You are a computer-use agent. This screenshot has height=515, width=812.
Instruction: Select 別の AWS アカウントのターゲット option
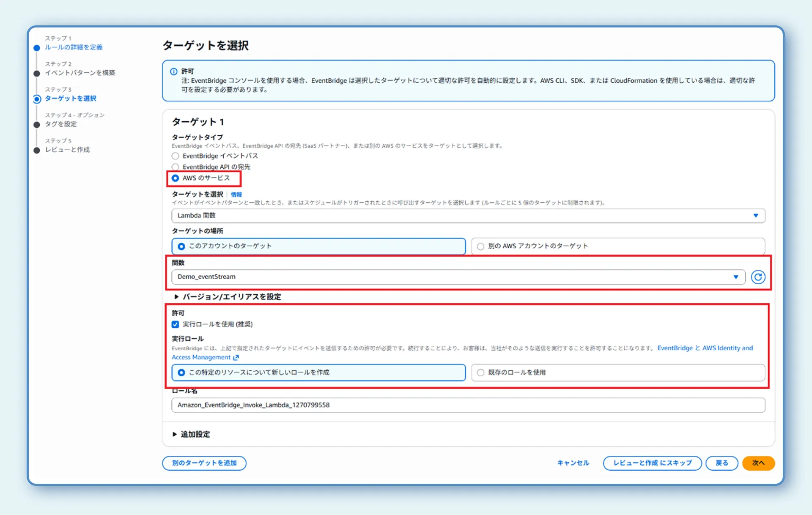[x=480, y=246]
